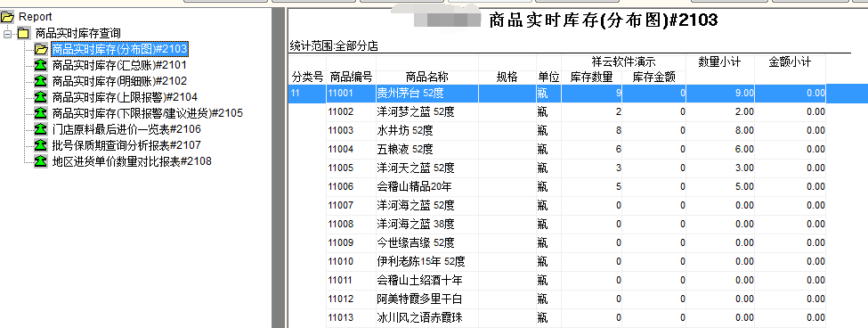
Task: Open 门店原料最后进价一览表#2106 report
Action: [126, 129]
